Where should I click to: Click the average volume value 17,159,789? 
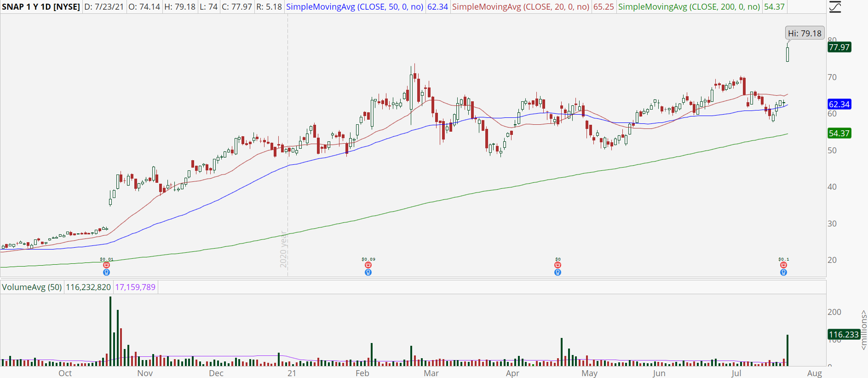(135, 287)
